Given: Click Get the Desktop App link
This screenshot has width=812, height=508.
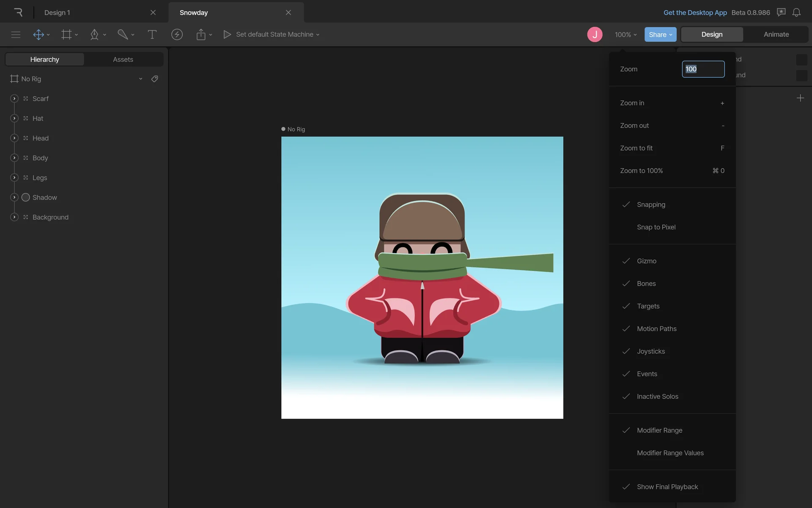Looking at the screenshot, I should click(x=695, y=13).
